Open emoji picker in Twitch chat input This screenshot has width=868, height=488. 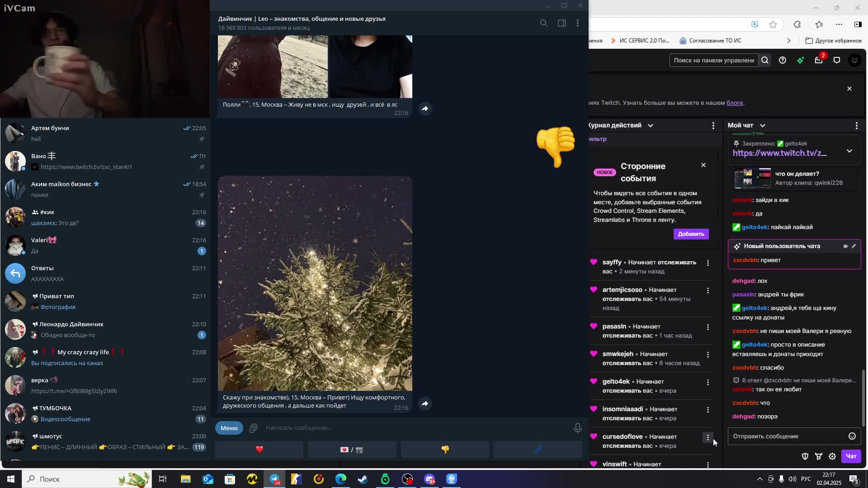click(x=852, y=436)
